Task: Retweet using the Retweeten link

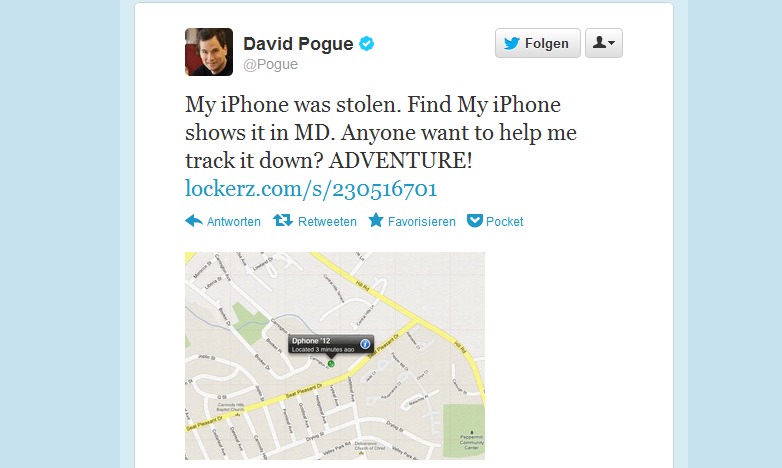Action: point(327,222)
